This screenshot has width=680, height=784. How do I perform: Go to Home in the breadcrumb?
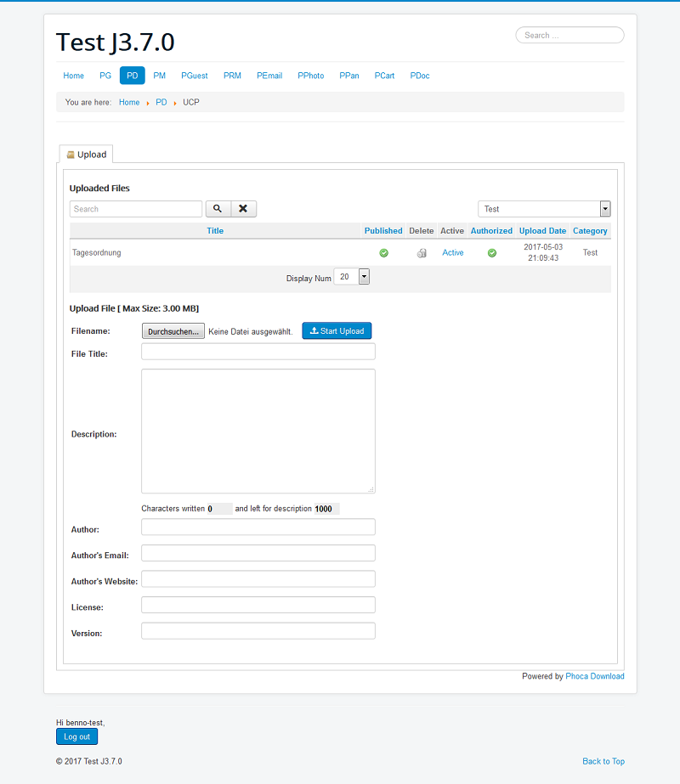click(129, 102)
